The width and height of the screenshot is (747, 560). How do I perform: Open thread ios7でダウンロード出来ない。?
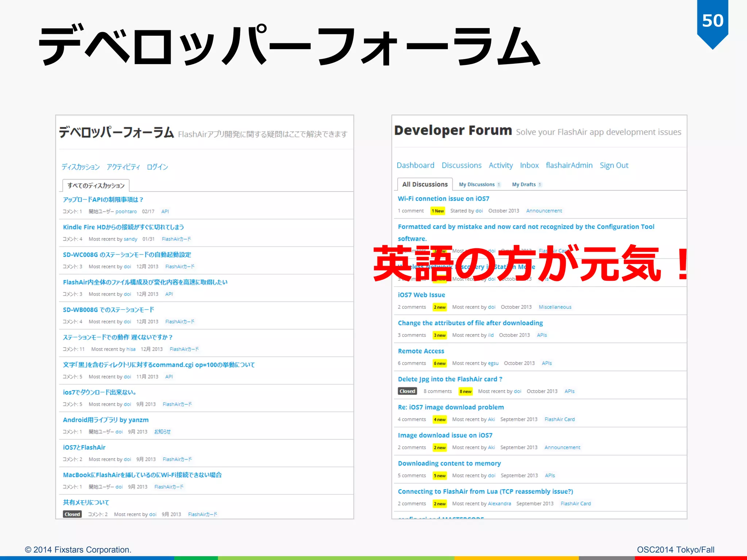pos(100,392)
